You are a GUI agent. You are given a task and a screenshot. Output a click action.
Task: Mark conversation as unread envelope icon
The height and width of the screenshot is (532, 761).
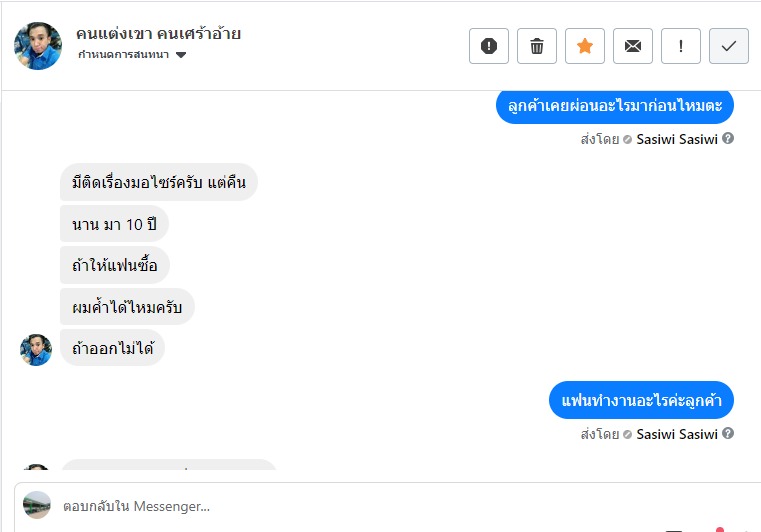(x=633, y=46)
